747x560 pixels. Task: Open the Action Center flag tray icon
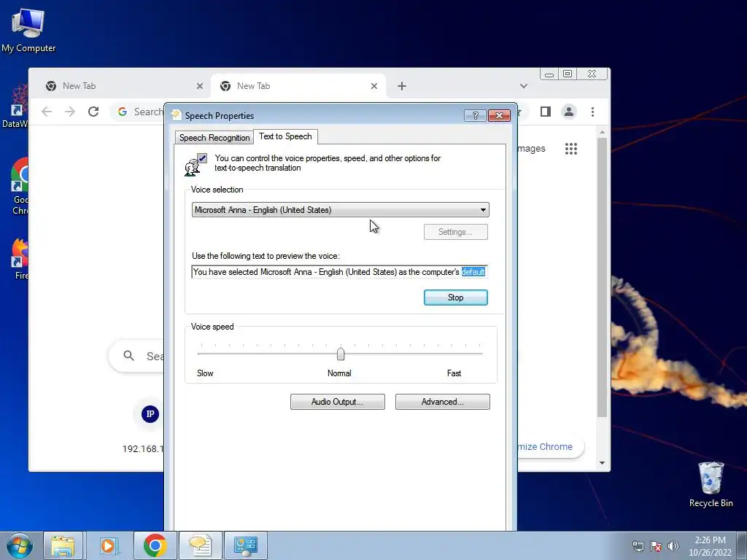[656, 546]
